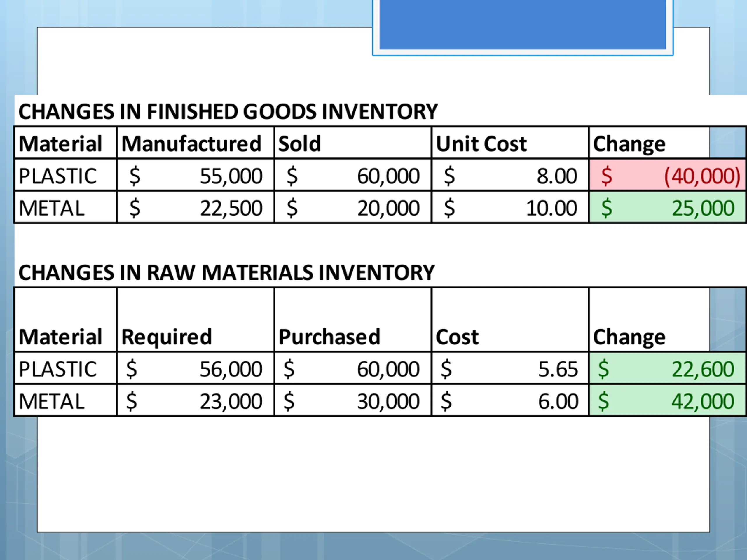The image size is (747, 560).
Task: Click the 5.65 raw plastic cost cell
Action: pos(510,368)
